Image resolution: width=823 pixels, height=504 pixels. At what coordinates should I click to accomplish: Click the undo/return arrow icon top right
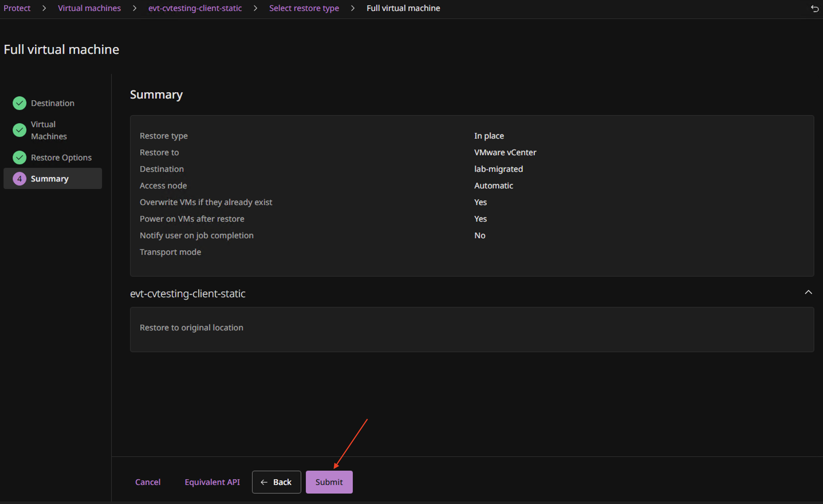(x=815, y=9)
